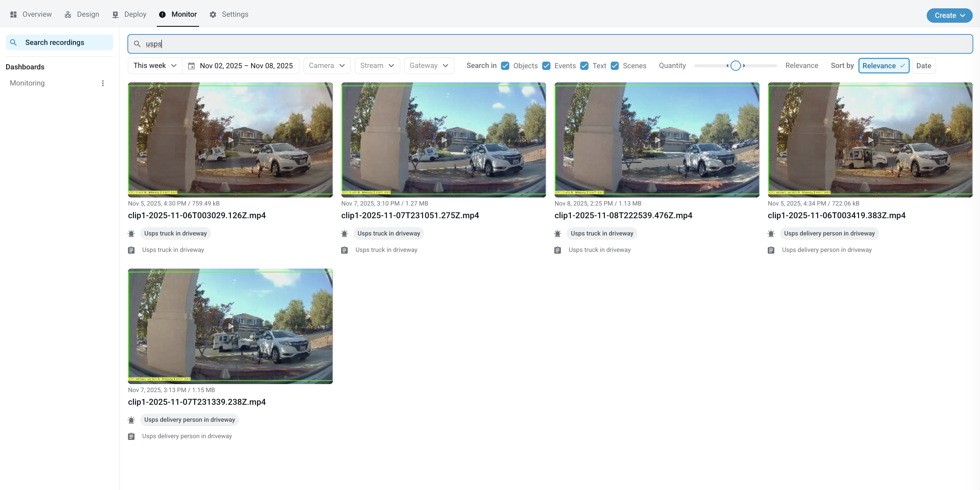
Task: Go to the Overview tab
Action: pos(31,14)
